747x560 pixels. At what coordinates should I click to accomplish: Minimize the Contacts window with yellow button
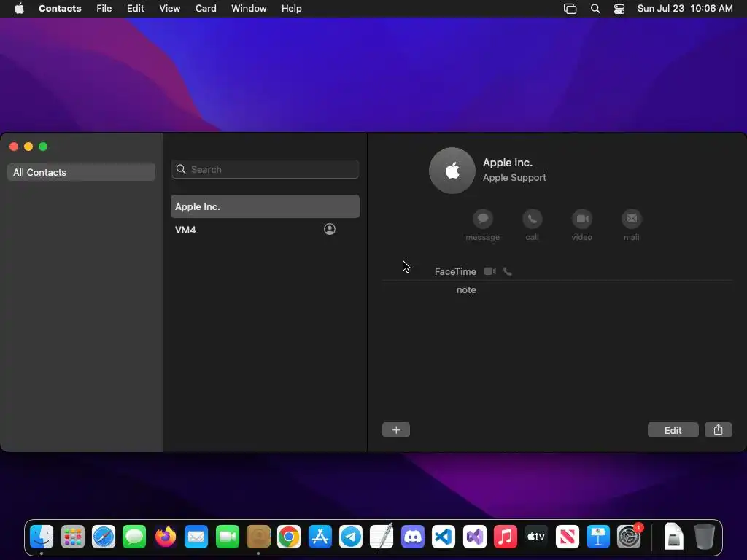28,147
